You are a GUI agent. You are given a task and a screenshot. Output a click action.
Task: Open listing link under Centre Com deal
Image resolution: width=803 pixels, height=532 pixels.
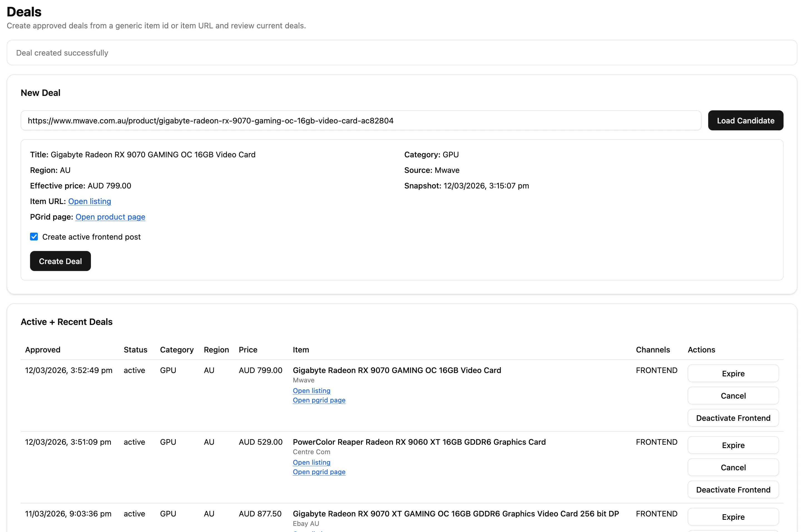coord(311,463)
